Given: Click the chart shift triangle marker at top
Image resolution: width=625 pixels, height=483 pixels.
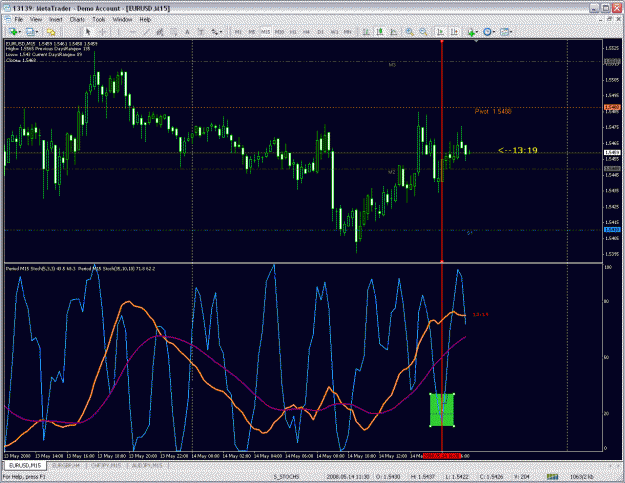Looking at the screenshot, I should [x=476, y=41].
